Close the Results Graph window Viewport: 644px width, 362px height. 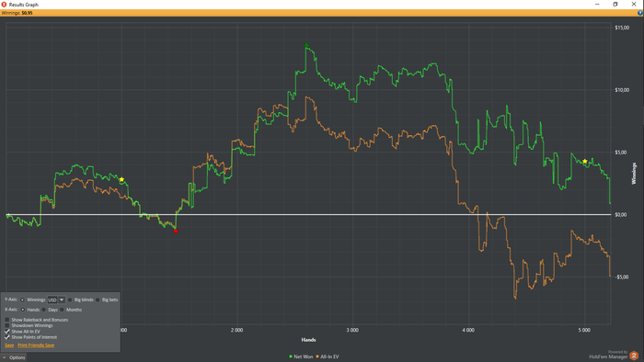(x=634, y=4)
